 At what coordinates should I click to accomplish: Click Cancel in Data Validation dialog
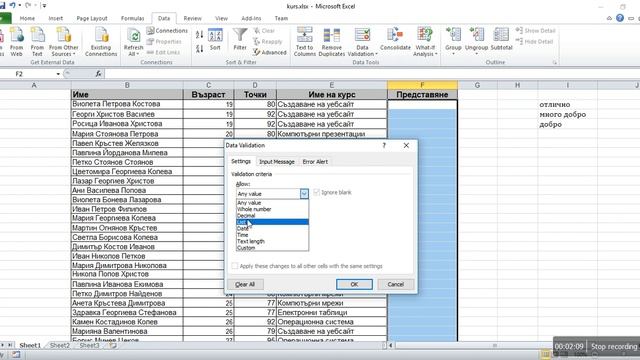tap(396, 284)
